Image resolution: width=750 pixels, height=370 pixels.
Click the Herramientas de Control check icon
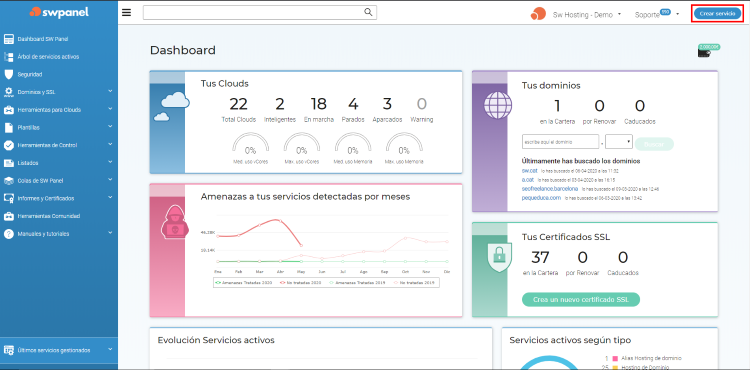point(9,145)
